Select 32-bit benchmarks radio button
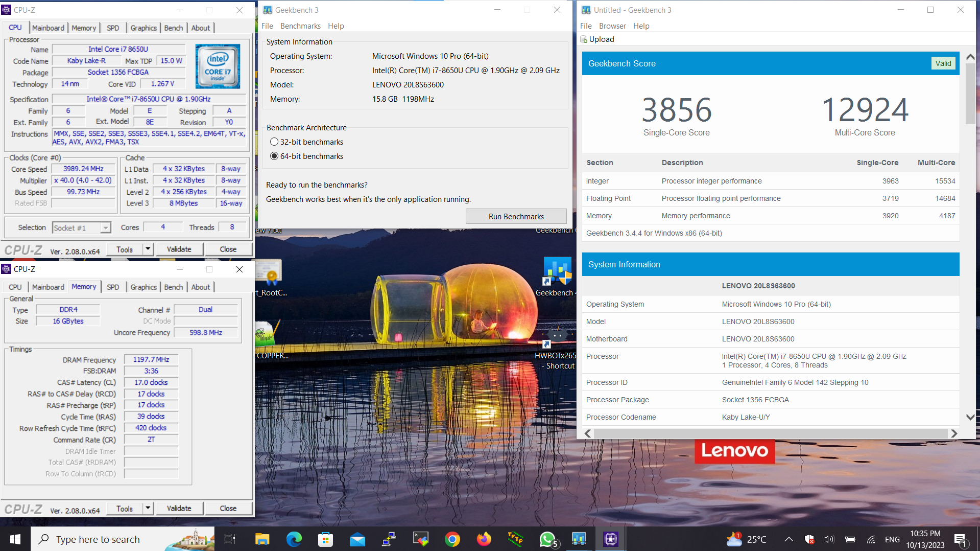The height and width of the screenshot is (551, 980). point(274,142)
